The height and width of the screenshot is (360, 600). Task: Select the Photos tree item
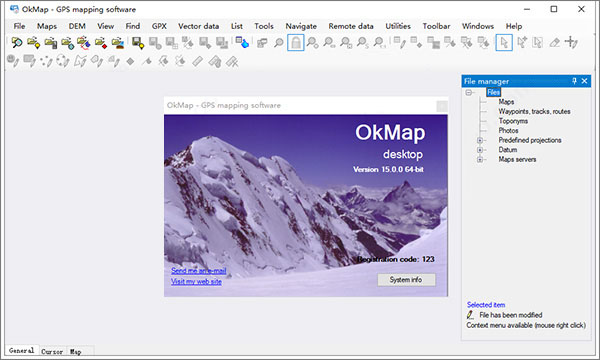(x=508, y=130)
